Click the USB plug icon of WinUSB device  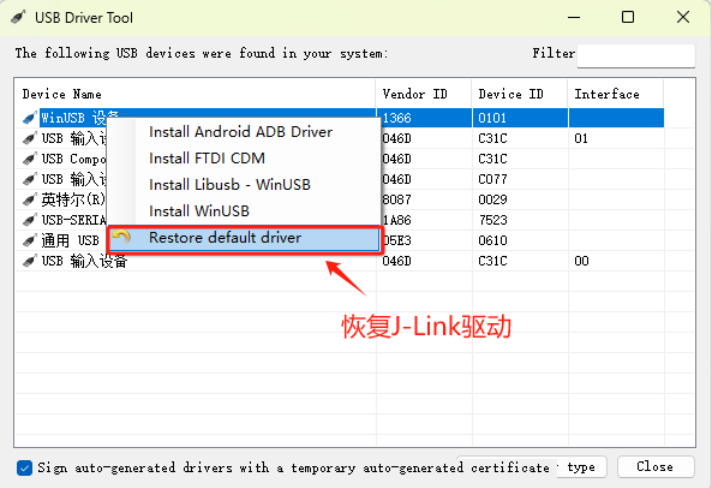(30, 118)
